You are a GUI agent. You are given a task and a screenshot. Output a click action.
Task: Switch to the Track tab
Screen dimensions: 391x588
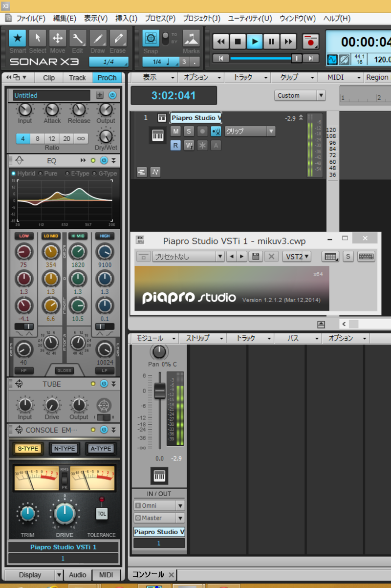pos(77,78)
